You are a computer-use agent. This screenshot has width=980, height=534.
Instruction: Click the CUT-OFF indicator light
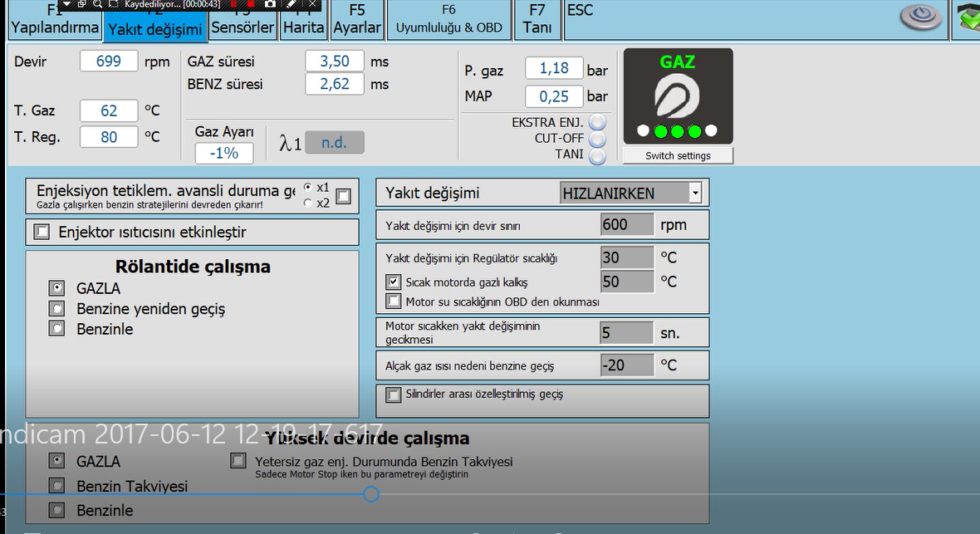(597, 139)
